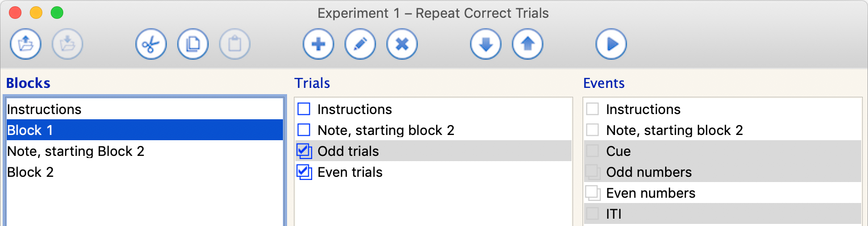Select the Instructions block entry
868x226 pixels.
tap(44, 109)
